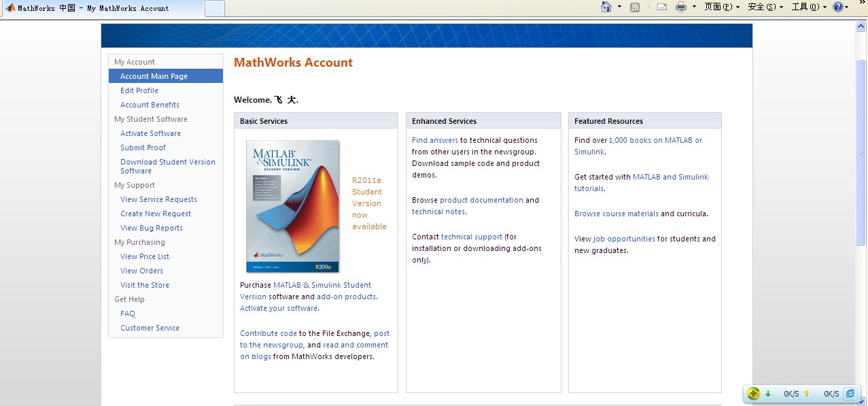Open the Print options dropdown arrow
Screen dimensions: 868x406
point(694,7)
